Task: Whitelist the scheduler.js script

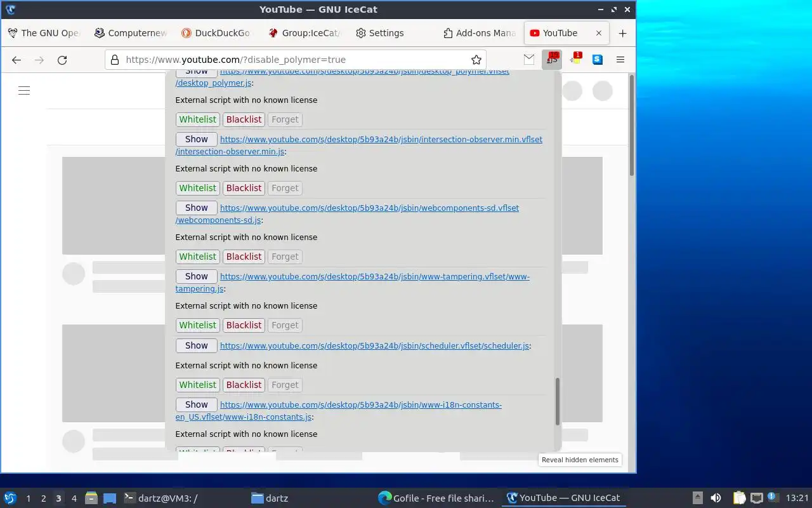Action: [x=198, y=385]
